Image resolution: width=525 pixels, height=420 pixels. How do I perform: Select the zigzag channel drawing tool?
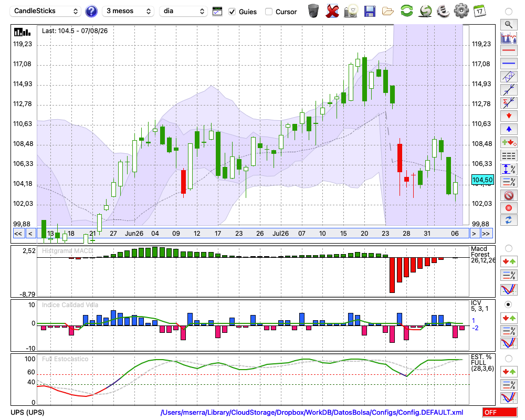click(x=509, y=77)
